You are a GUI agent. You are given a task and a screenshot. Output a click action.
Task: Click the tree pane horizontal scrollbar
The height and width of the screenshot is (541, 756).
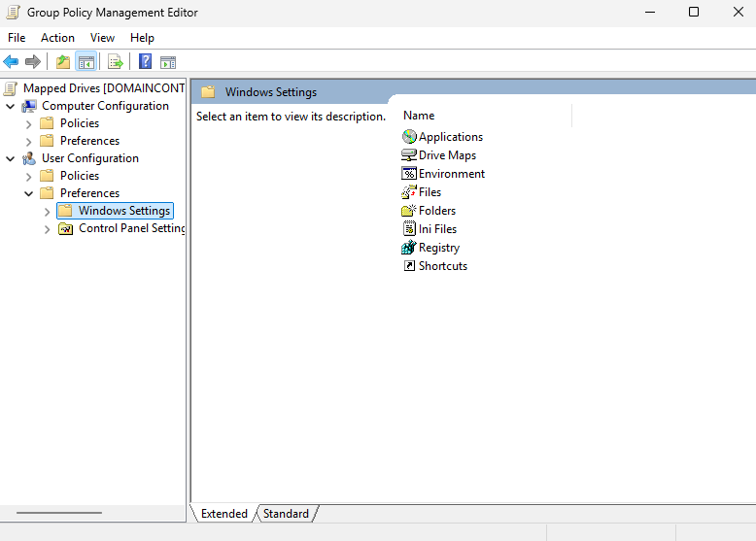coord(59,513)
